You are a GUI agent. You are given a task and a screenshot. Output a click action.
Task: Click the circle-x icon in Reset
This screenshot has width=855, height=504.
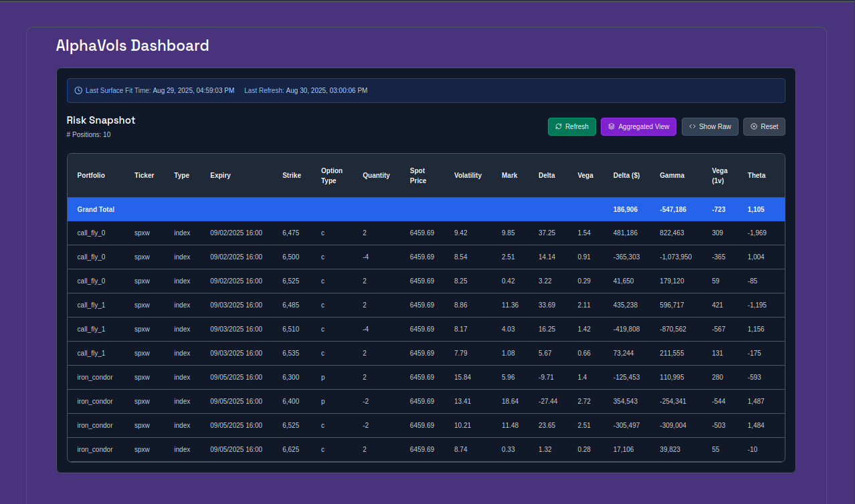[754, 126]
